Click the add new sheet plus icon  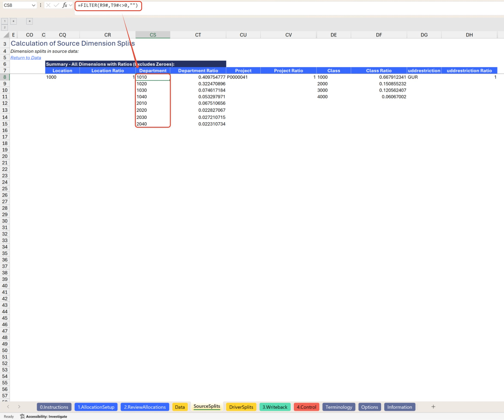click(x=433, y=407)
